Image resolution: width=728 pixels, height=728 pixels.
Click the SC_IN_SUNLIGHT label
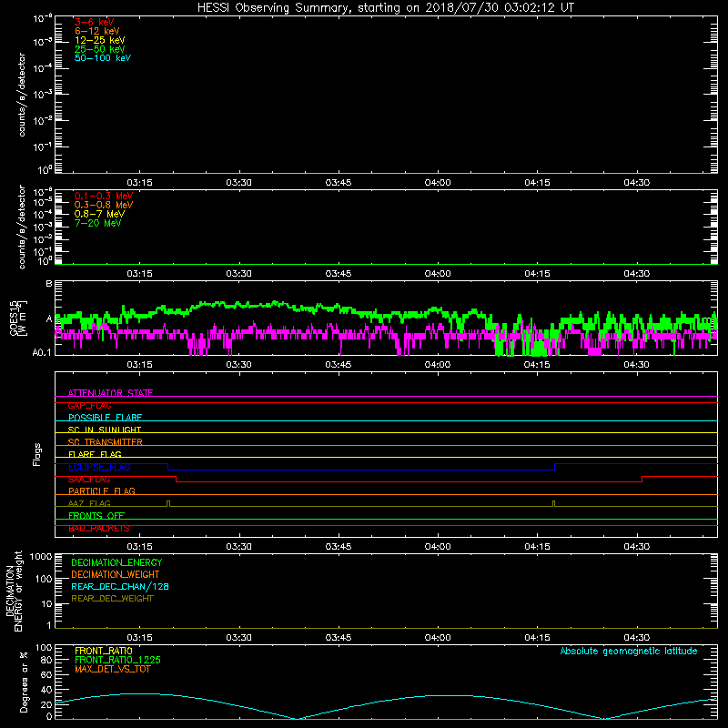point(105,430)
